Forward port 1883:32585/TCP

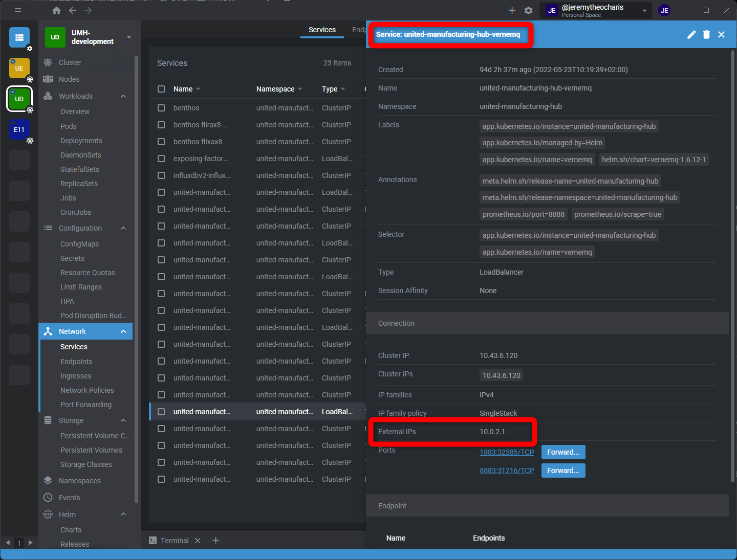click(x=563, y=452)
